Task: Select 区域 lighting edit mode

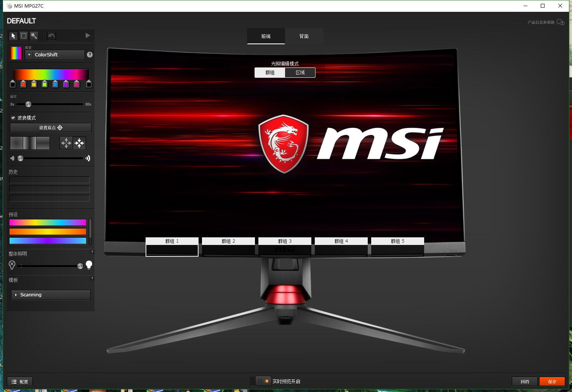Action: (300, 72)
